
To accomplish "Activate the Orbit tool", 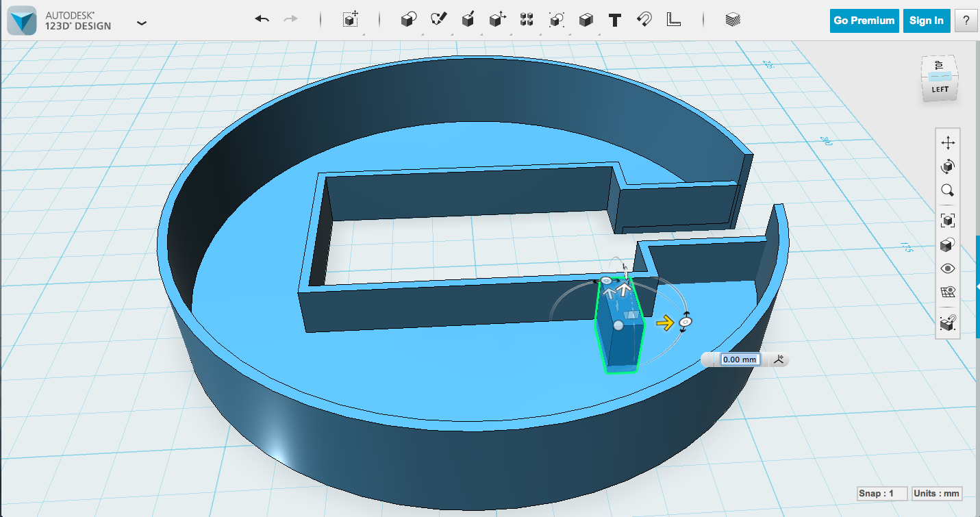I will pos(948,166).
